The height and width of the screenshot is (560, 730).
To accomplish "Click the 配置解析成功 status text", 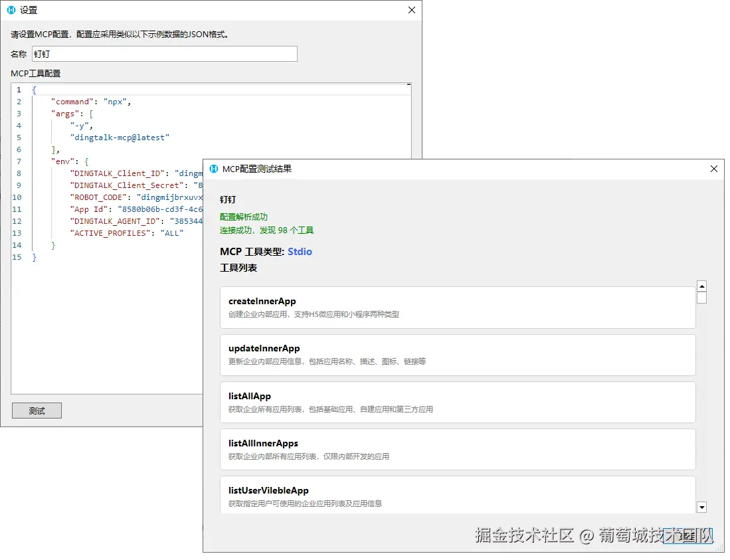I will point(244,217).
